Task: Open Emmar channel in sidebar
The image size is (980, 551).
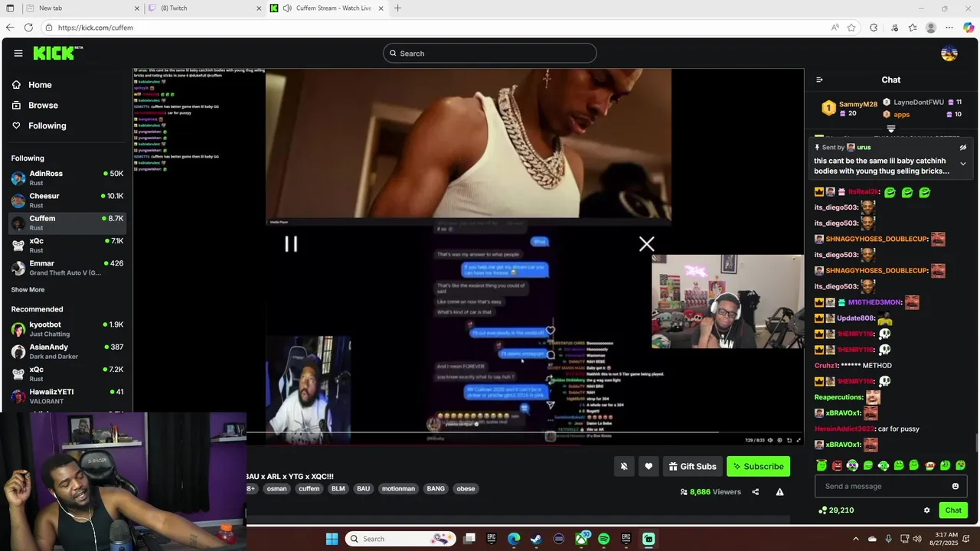Action: (67, 268)
